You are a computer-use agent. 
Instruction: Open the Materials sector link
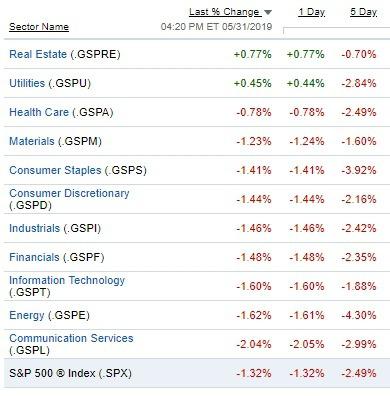[32, 141]
